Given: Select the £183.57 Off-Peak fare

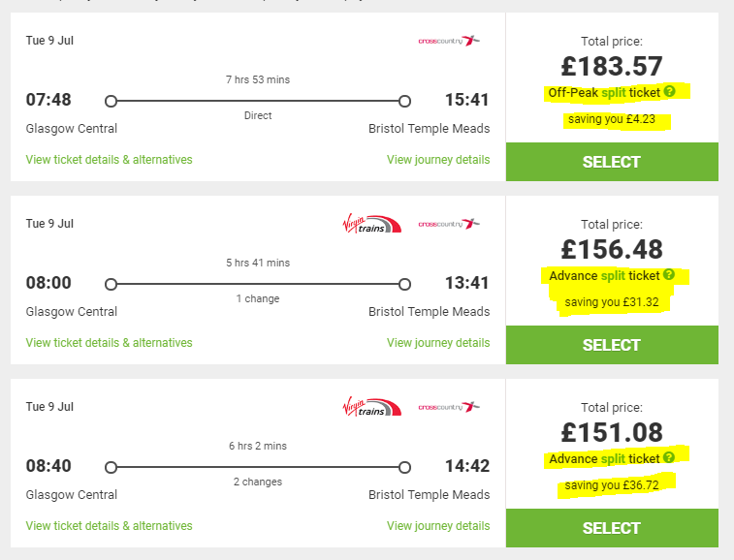Looking at the screenshot, I should point(612,162).
